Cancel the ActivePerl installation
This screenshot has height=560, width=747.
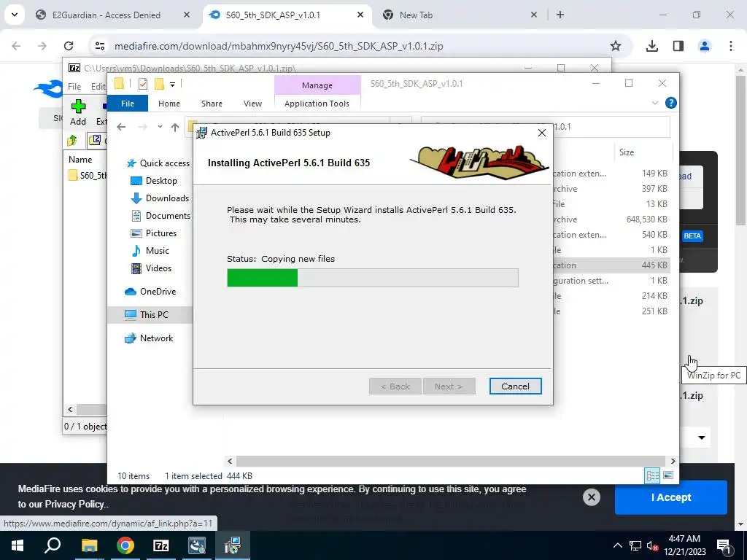pyautogui.click(x=515, y=386)
